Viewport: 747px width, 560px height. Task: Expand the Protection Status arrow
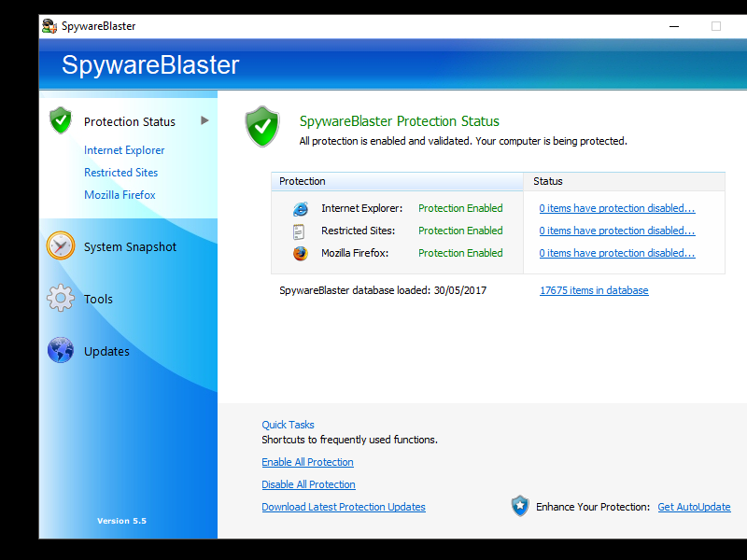pyautogui.click(x=204, y=120)
